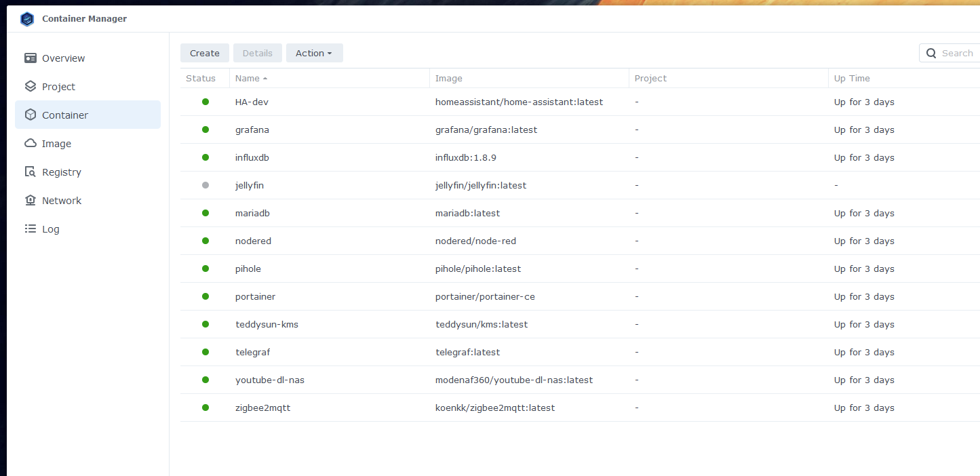Click image koenkk/zigbee2mqtt:latest
The image size is (980, 476).
[495, 408]
